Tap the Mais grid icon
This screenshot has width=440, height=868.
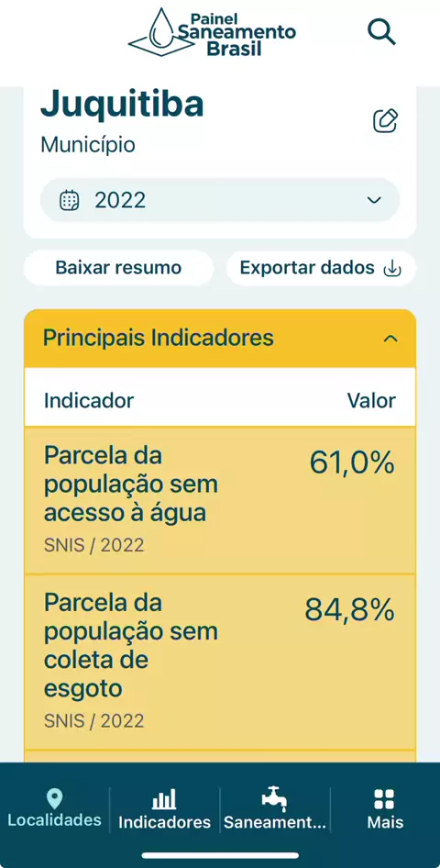click(384, 799)
